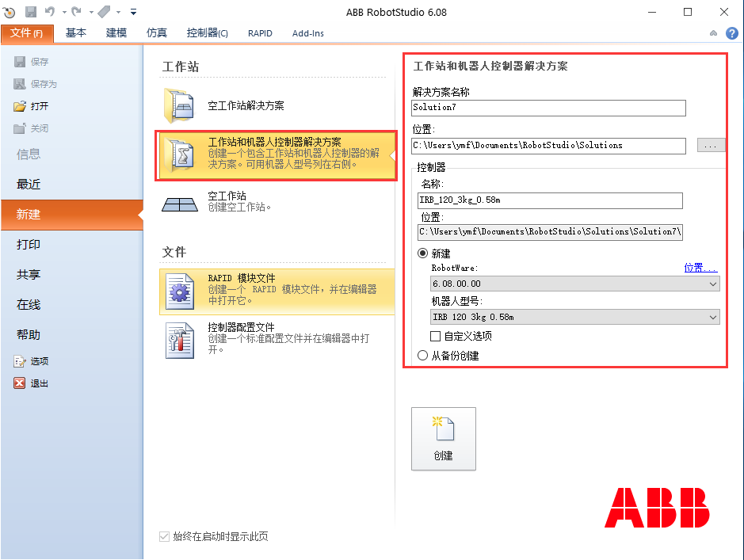Screen dimensions: 744x560
Task: Click the undo arrow icon in the quick access toolbar
Action: tap(50, 11)
